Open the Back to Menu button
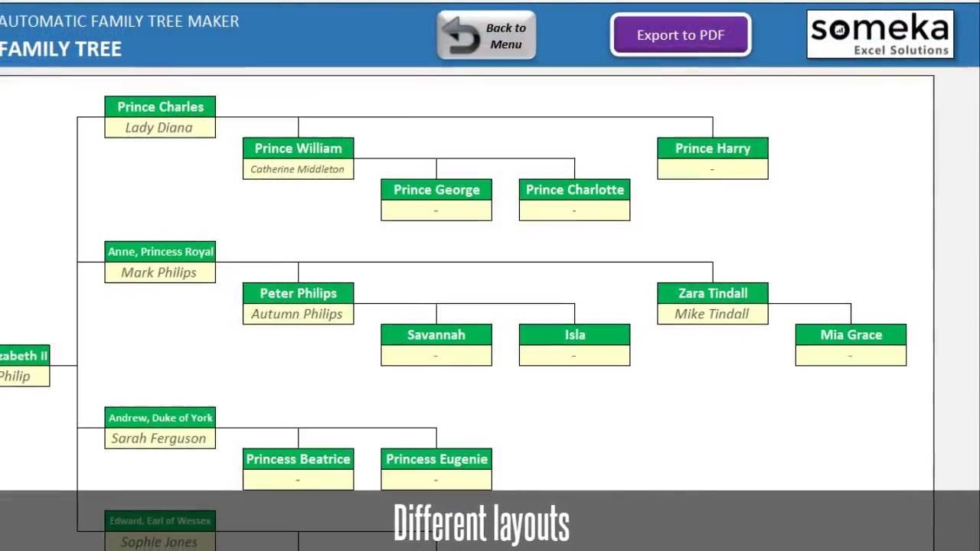Screen dimensions: 980x551 tap(486, 34)
